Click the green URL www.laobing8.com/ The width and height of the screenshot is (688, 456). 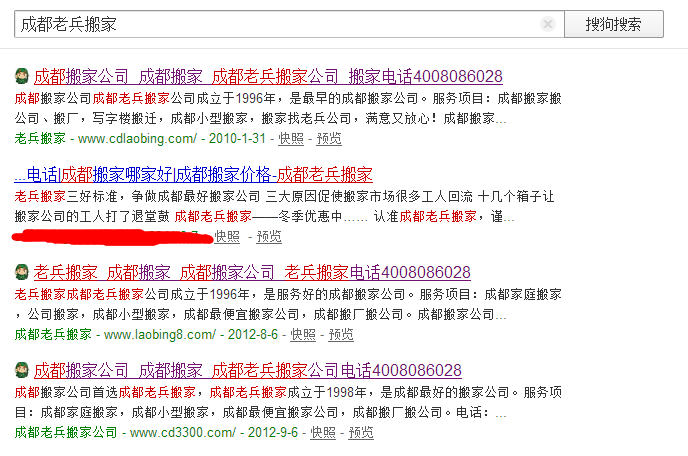(160, 334)
